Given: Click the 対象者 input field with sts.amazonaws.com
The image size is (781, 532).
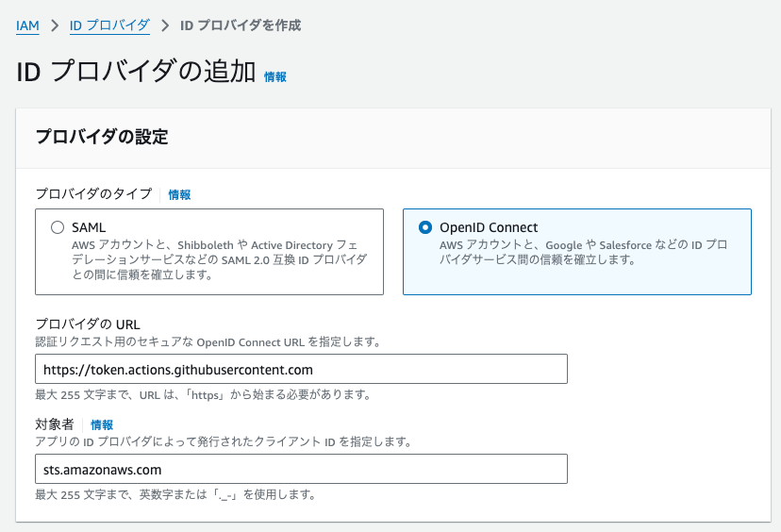Looking at the screenshot, I should tap(301, 469).
